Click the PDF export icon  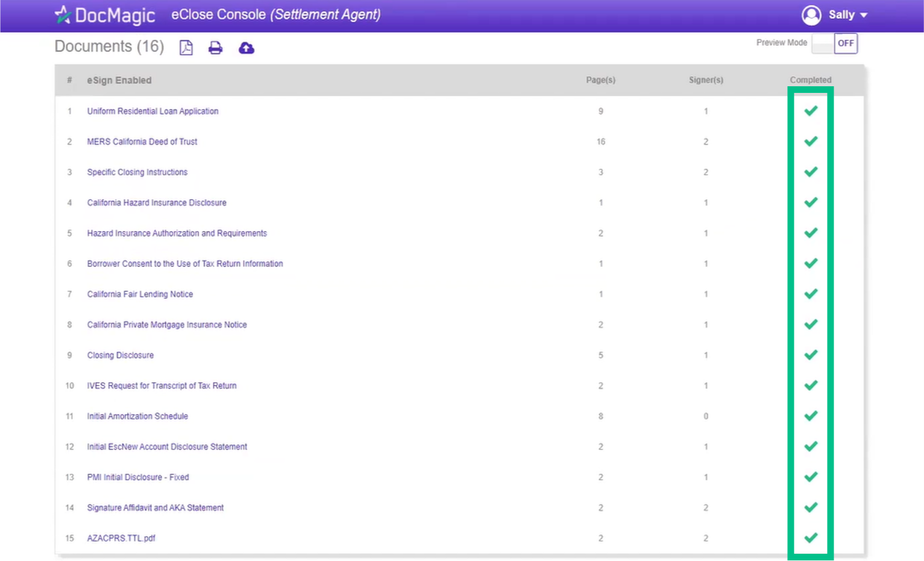[186, 48]
